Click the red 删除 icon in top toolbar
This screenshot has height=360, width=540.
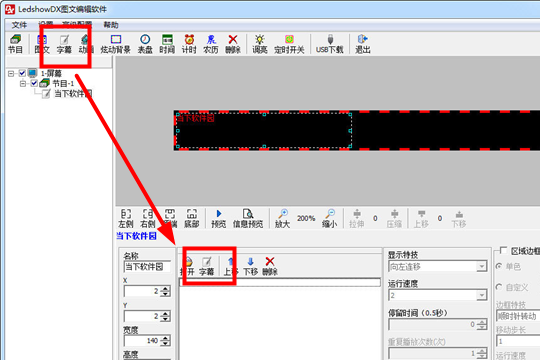[x=233, y=44]
